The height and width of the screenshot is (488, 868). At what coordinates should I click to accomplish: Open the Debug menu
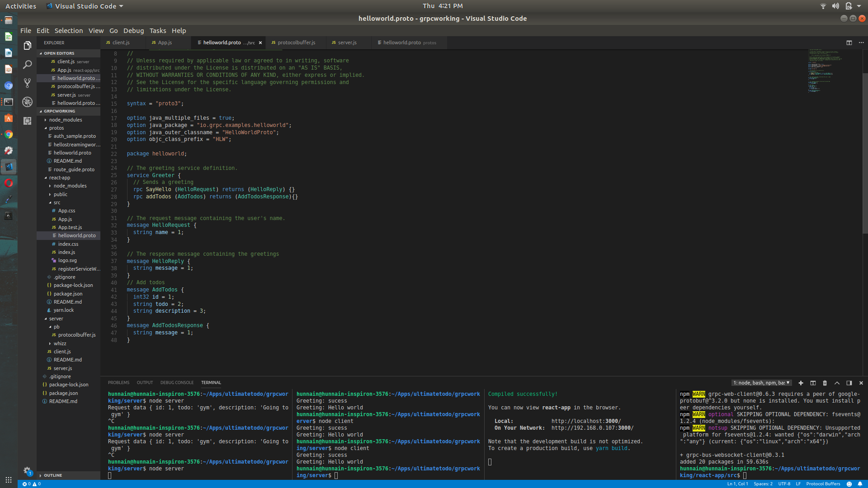[x=133, y=30]
